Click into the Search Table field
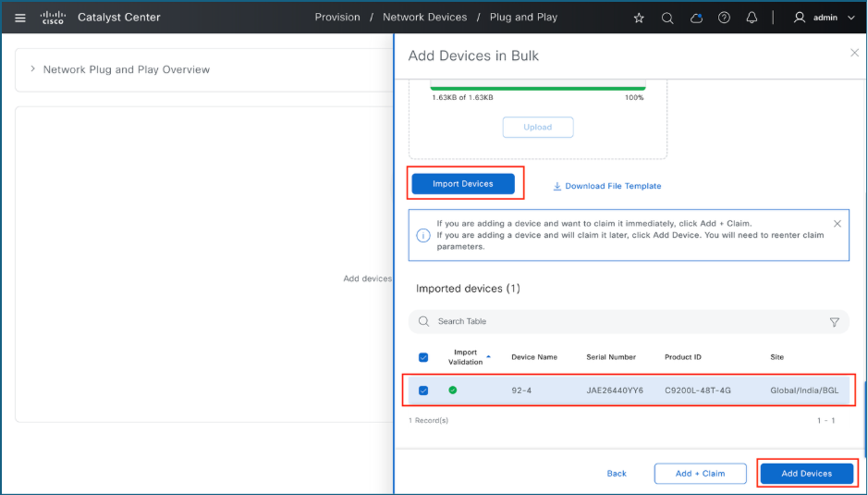The width and height of the screenshot is (868, 495). click(629, 321)
